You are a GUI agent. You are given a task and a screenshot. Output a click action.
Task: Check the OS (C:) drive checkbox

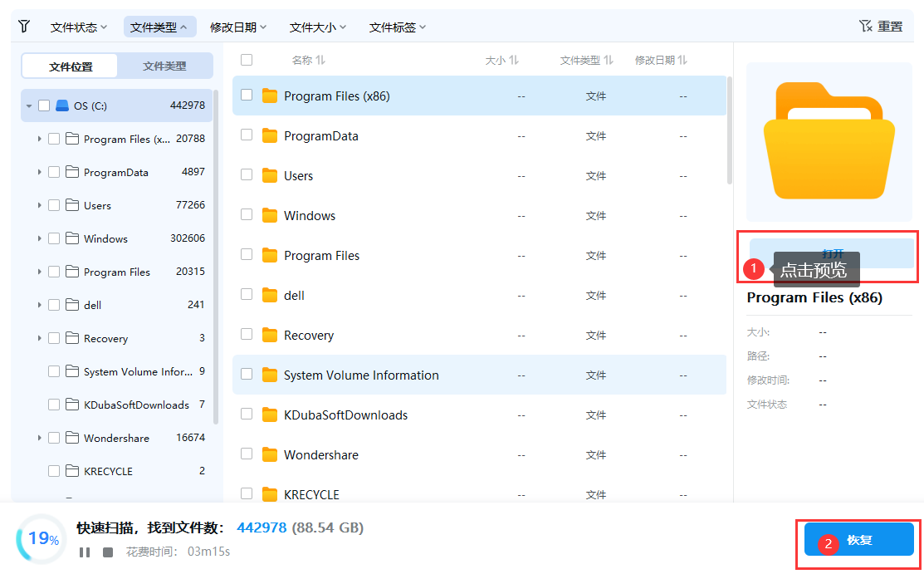point(44,105)
